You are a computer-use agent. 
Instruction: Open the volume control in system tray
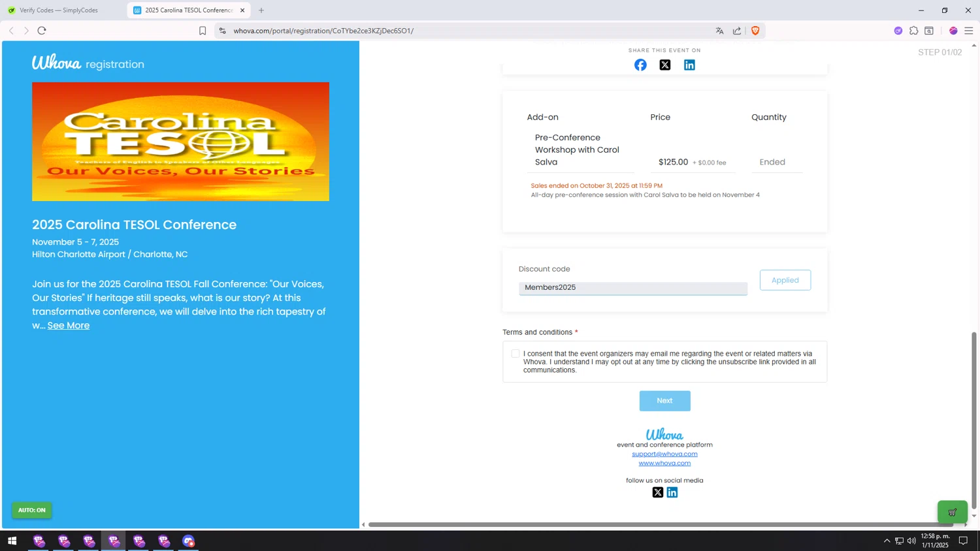(911, 541)
